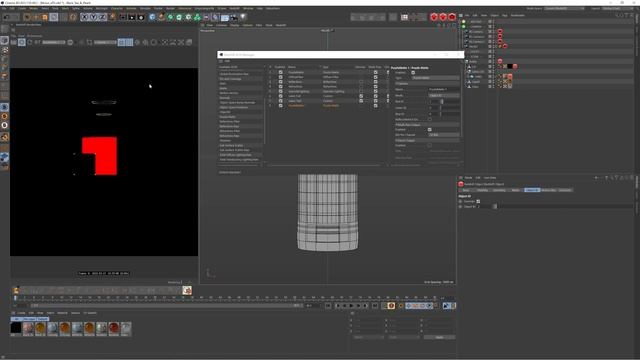Click the Render View toolbar icon
Screen dimensions: 640x360
tap(123, 17)
